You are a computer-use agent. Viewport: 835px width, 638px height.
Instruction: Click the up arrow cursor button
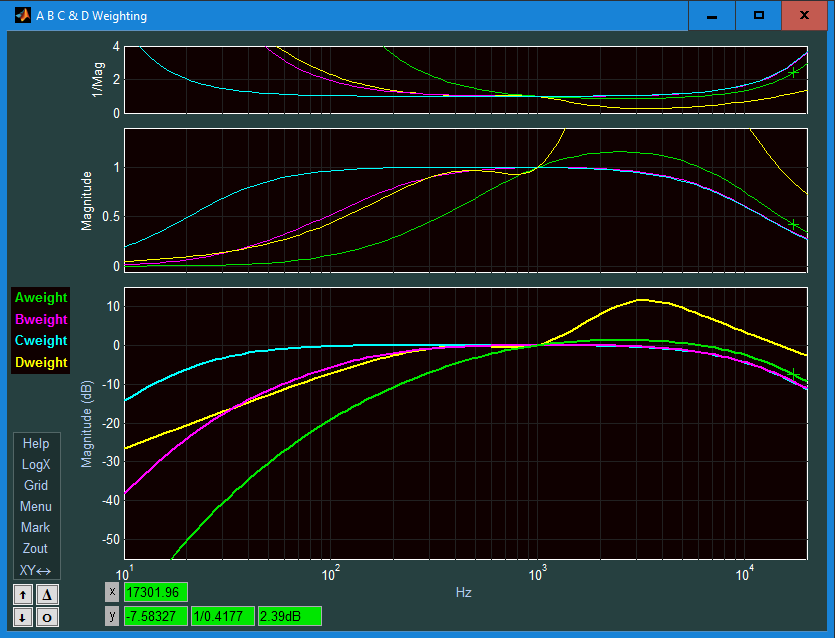23,595
